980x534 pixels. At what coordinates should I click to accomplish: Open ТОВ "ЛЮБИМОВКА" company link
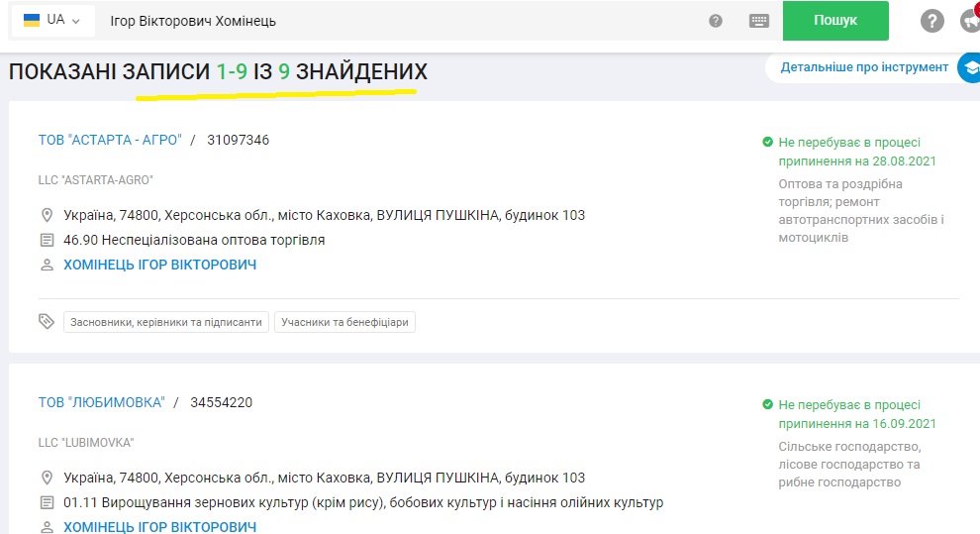coord(101,402)
